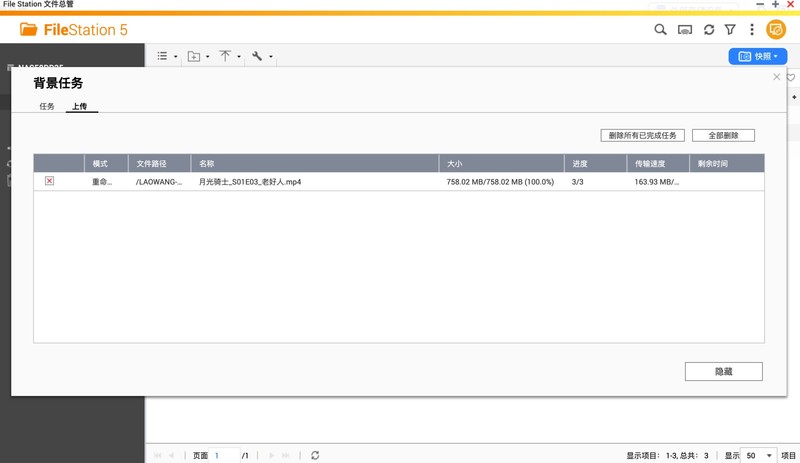Click the 隐藏 button
The image size is (800, 463).
pyautogui.click(x=723, y=372)
